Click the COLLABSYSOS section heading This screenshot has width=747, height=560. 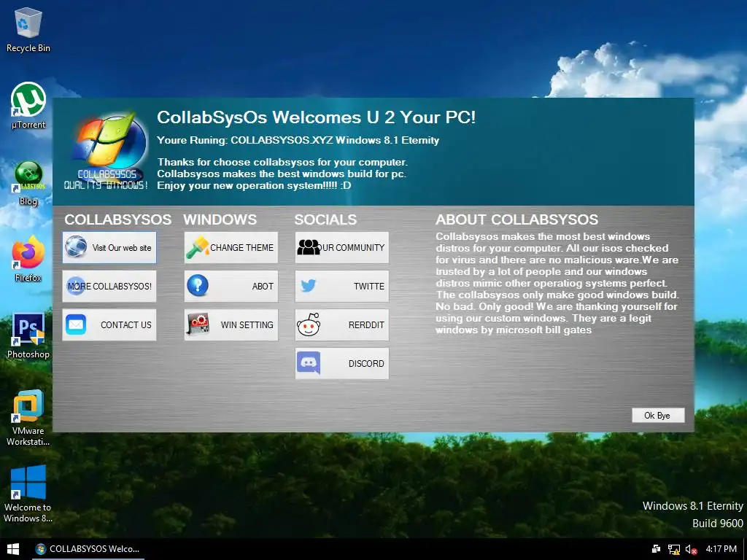(x=117, y=219)
